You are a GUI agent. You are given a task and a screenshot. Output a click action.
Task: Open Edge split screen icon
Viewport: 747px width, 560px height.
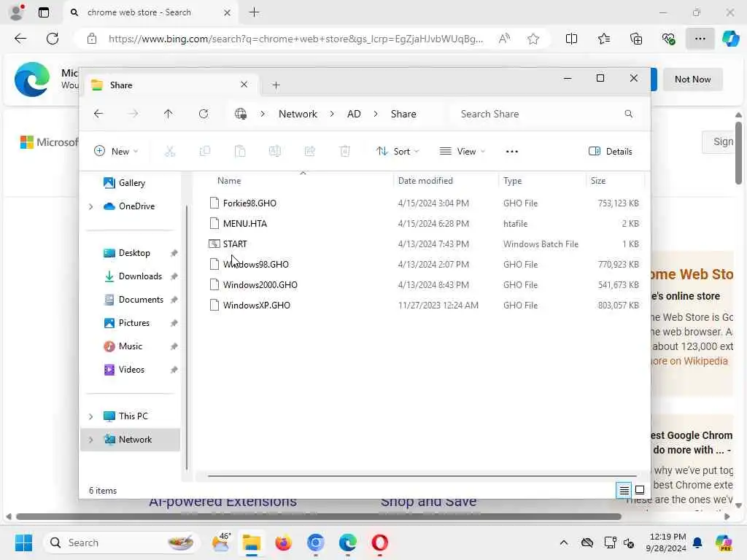pyautogui.click(x=571, y=39)
